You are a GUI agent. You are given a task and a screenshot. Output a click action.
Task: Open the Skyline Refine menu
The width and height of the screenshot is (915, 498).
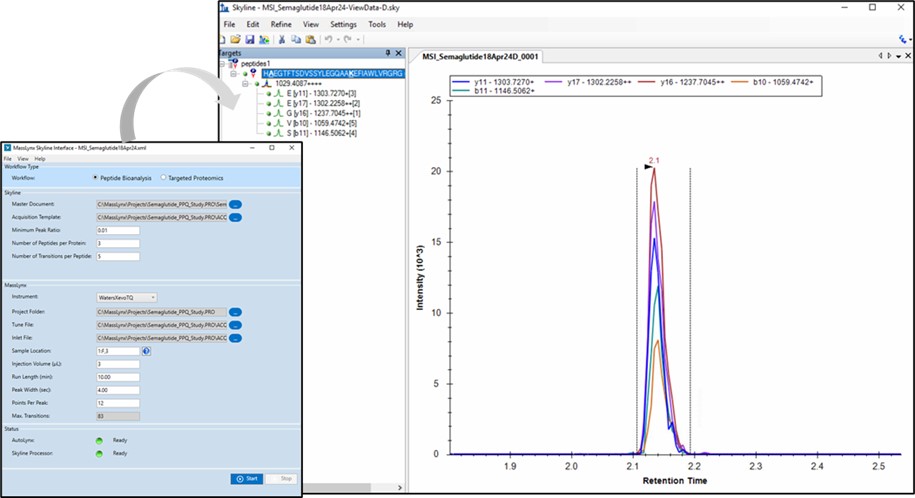pyautogui.click(x=281, y=25)
